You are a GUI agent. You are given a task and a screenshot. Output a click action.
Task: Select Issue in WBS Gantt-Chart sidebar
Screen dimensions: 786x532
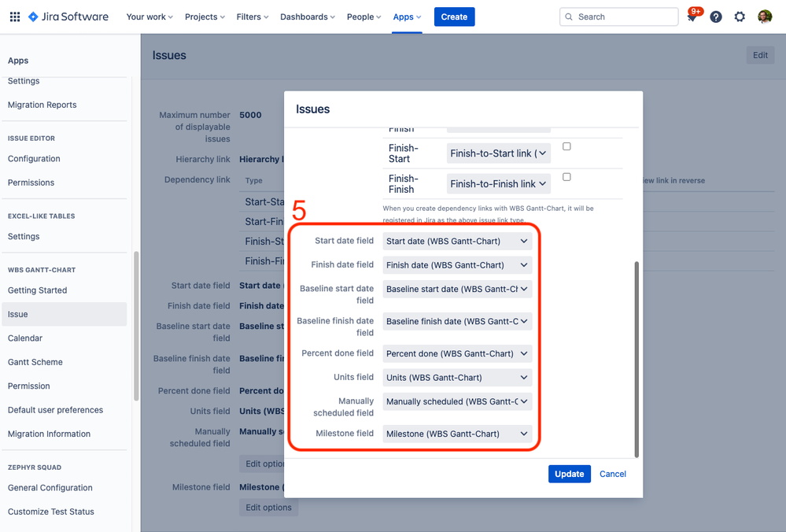tap(65, 314)
